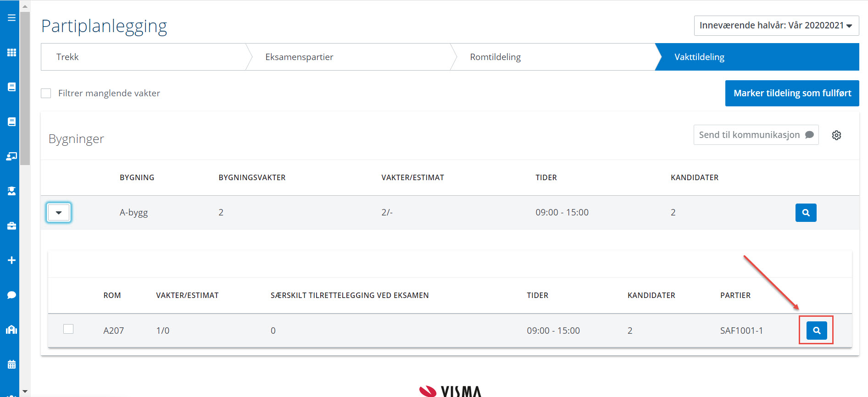Go to the Eksamenspartier step tab
The image size is (868, 397).
point(299,57)
